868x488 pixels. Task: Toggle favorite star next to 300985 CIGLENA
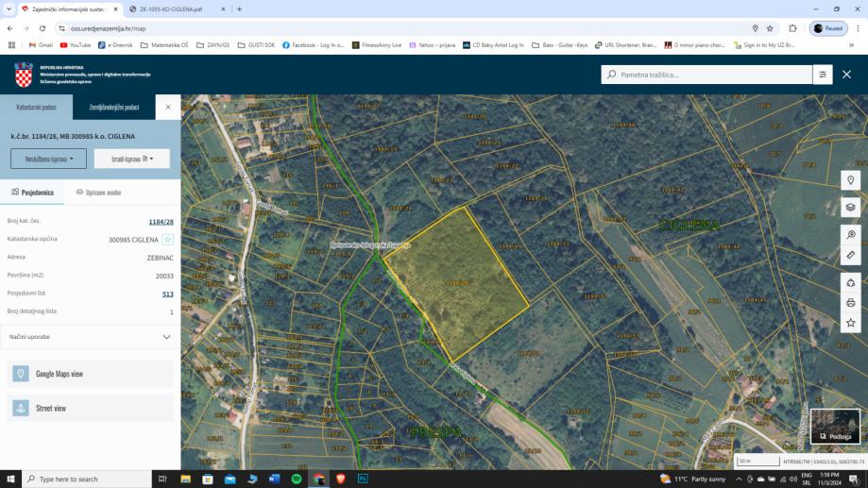[x=168, y=240]
